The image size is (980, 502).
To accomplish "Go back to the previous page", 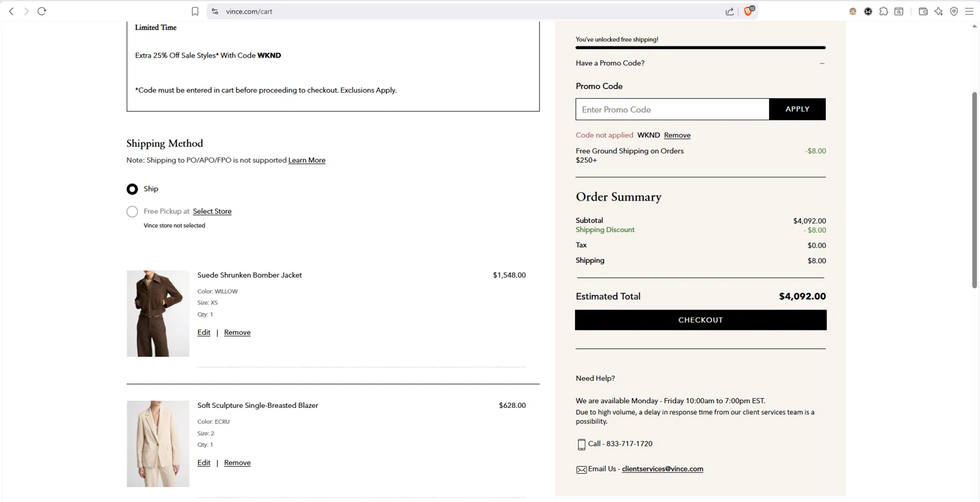I will tap(11, 11).
